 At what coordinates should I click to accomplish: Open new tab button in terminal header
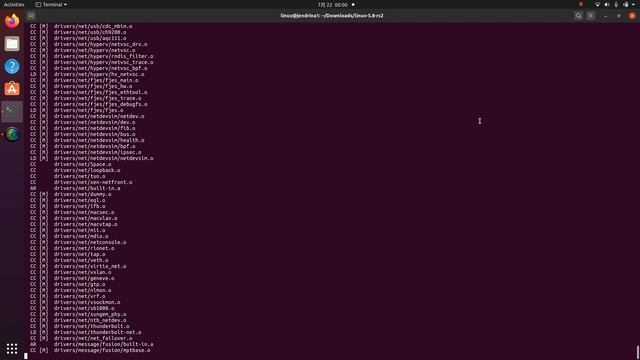(31, 16)
